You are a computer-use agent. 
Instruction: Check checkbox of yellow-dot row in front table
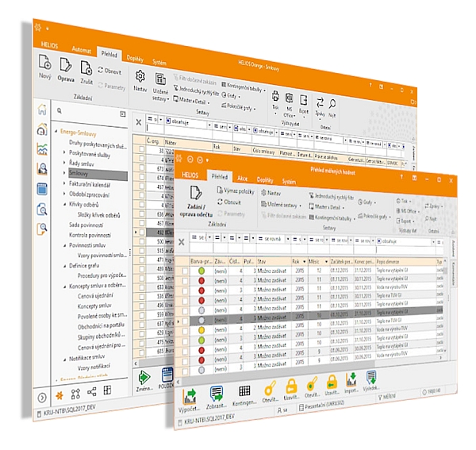185,330
